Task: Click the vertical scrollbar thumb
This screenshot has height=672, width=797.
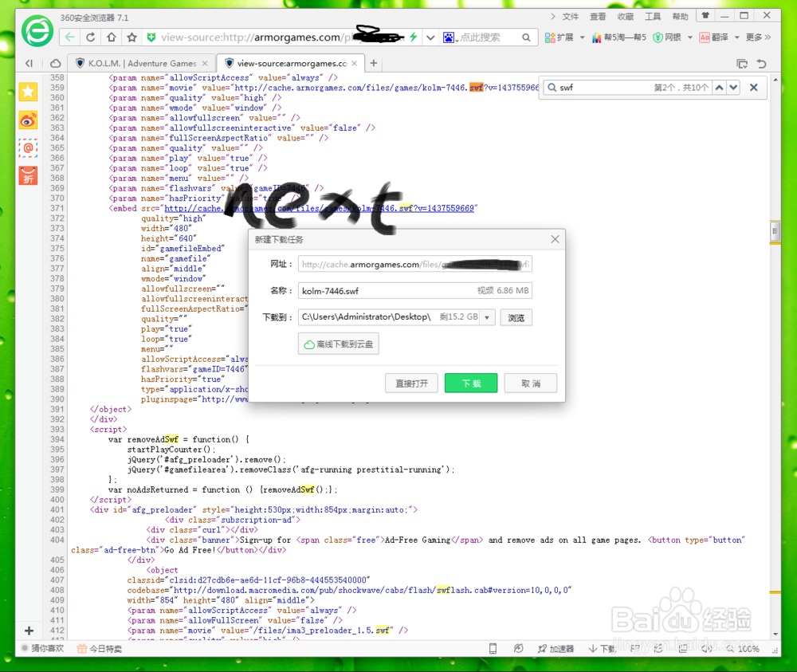Action: pos(775,232)
